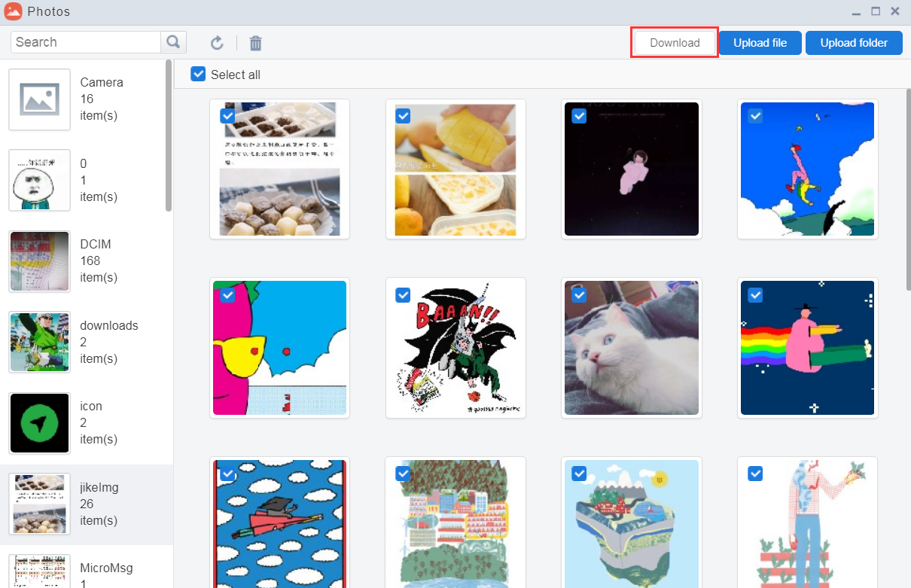Uncheck the flying graduate over clouds photo
This screenshot has width=911, height=588.
[x=227, y=474]
